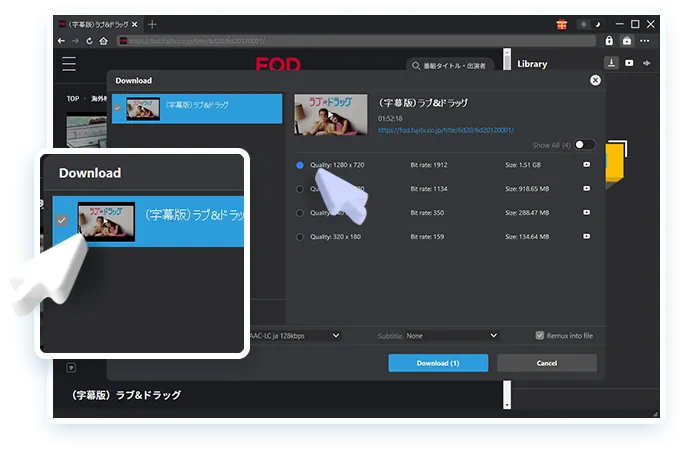Open the Subtitle None dropdown
Image resolution: width=684 pixels, height=449 pixels.
(452, 336)
